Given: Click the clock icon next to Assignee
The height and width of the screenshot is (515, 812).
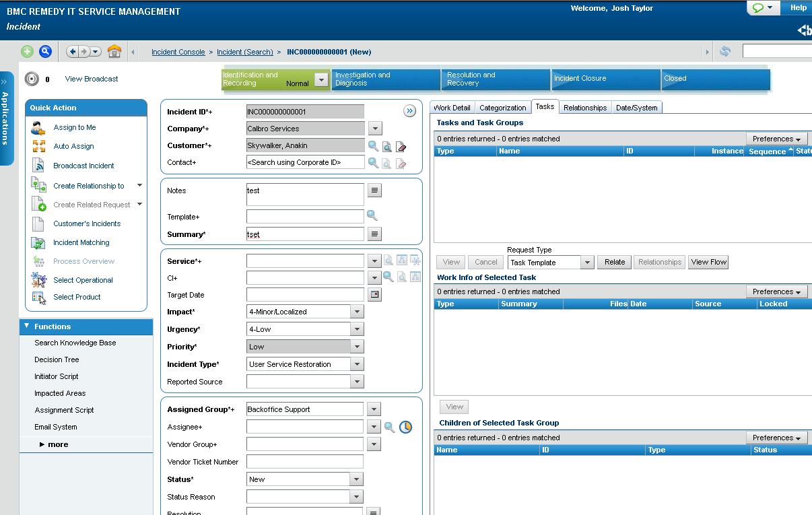Looking at the screenshot, I should (x=405, y=427).
